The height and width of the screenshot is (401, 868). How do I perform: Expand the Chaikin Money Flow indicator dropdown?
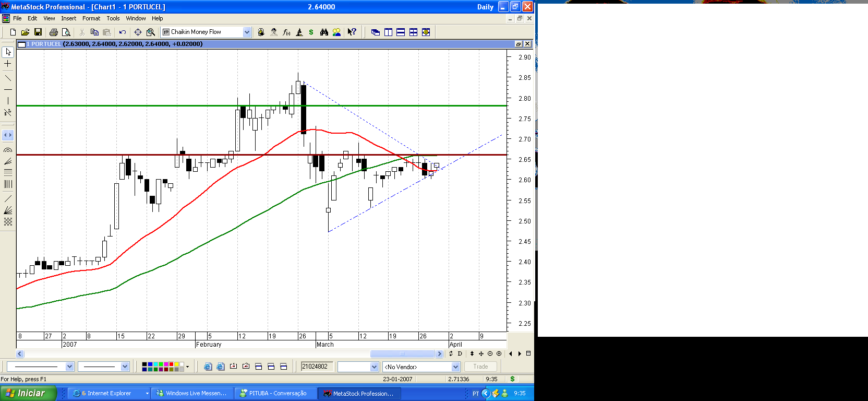(247, 32)
